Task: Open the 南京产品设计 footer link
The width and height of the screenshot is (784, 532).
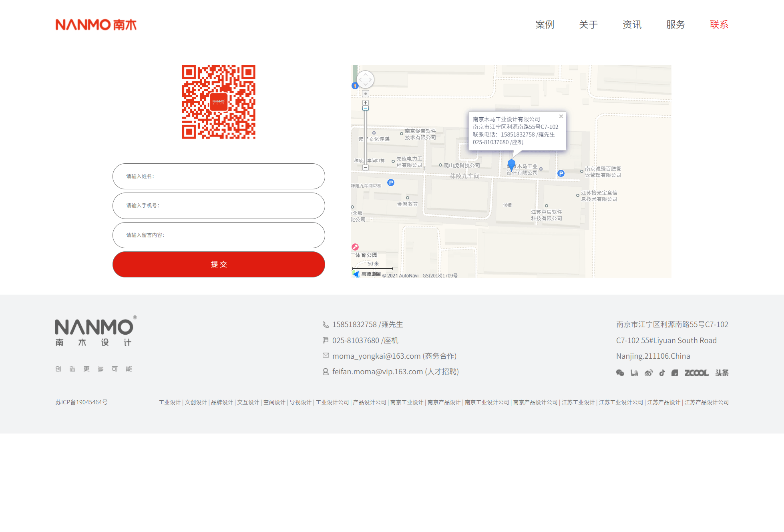Action: 444,402
